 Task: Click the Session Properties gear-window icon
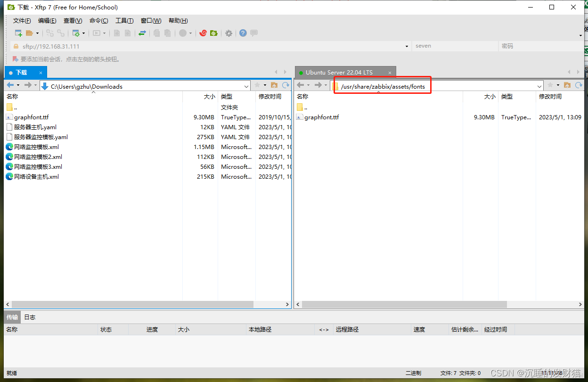[x=75, y=33]
